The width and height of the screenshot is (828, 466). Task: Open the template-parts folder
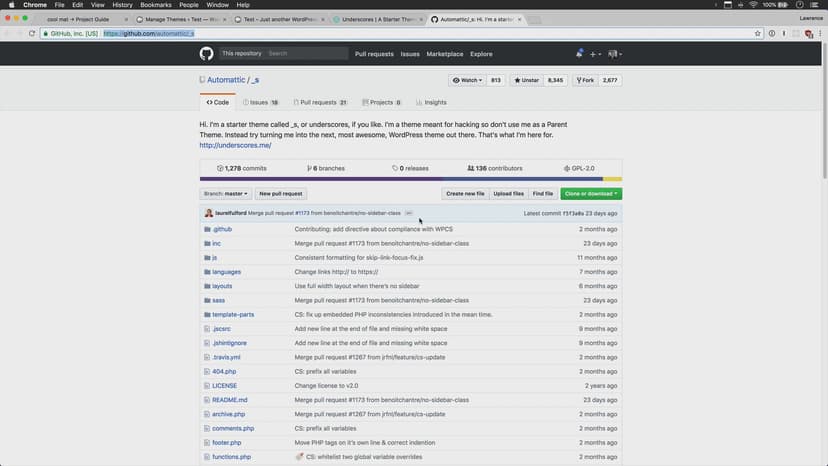[x=233, y=315]
